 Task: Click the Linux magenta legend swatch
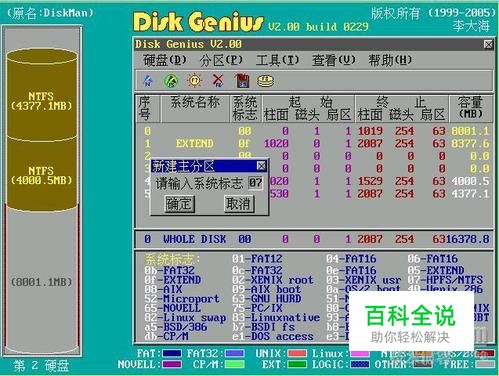pos(359,353)
